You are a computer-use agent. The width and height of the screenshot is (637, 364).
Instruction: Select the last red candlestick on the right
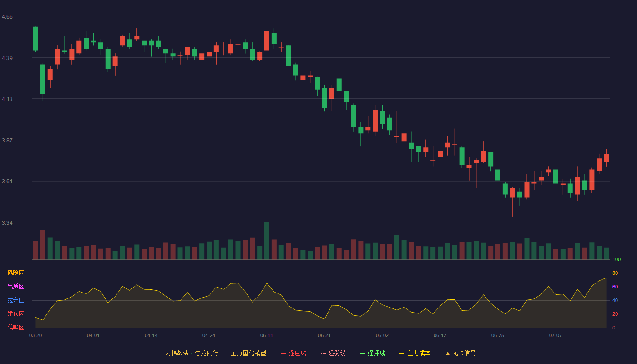[606, 157]
